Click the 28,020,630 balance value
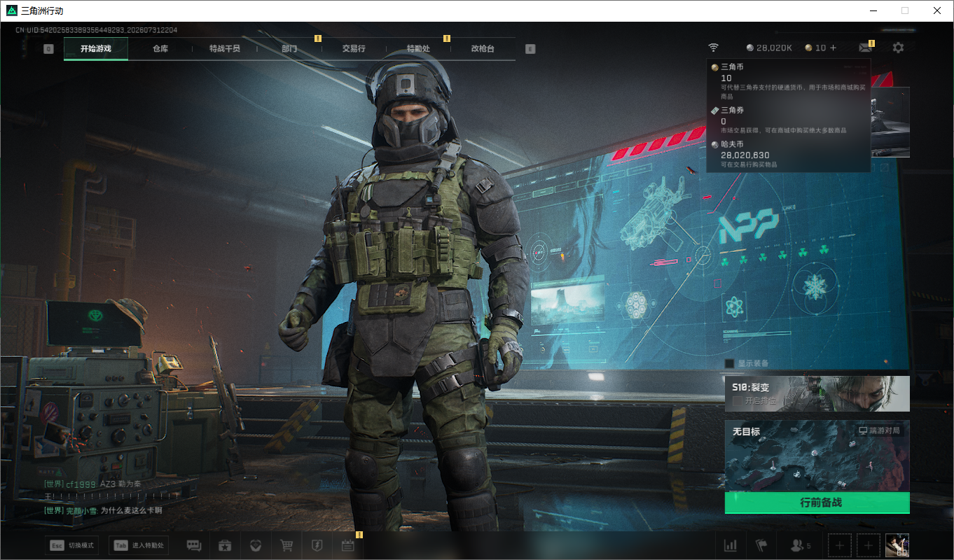 745,155
